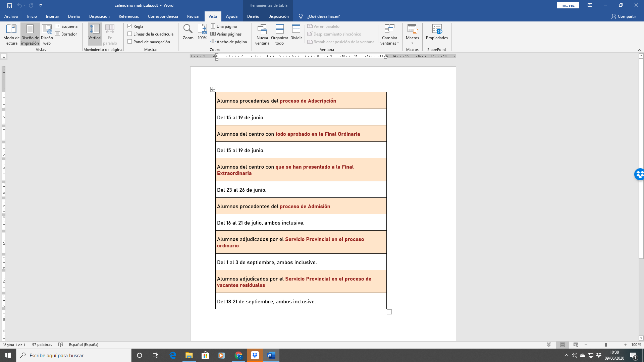This screenshot has height=362, width=644.
Task: Enable Panel de navegación checkbox
Action: (x=130, y=42)
